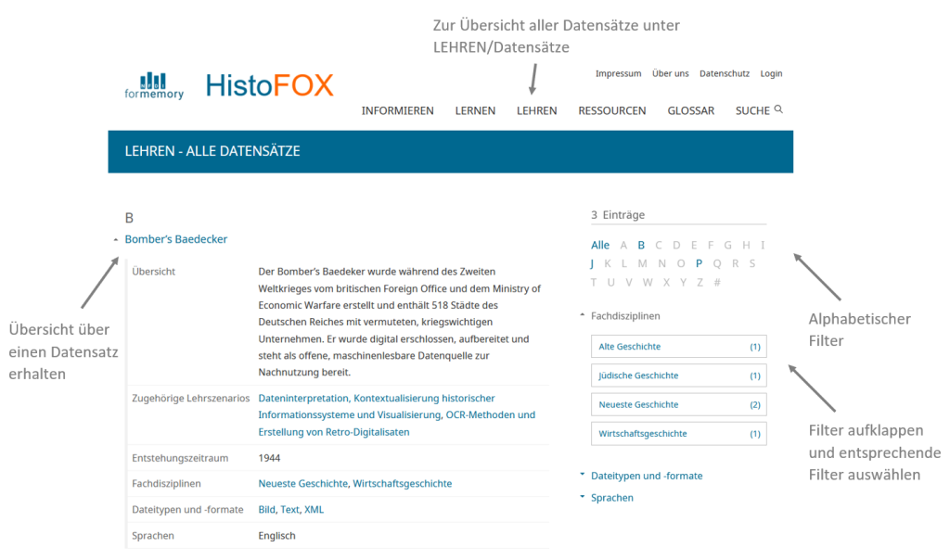Open the LEHREN menu

click(536, 110)
